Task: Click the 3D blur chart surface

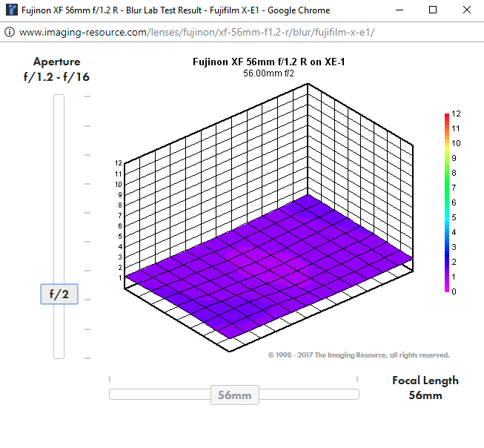Action: [x=268, y=266]
